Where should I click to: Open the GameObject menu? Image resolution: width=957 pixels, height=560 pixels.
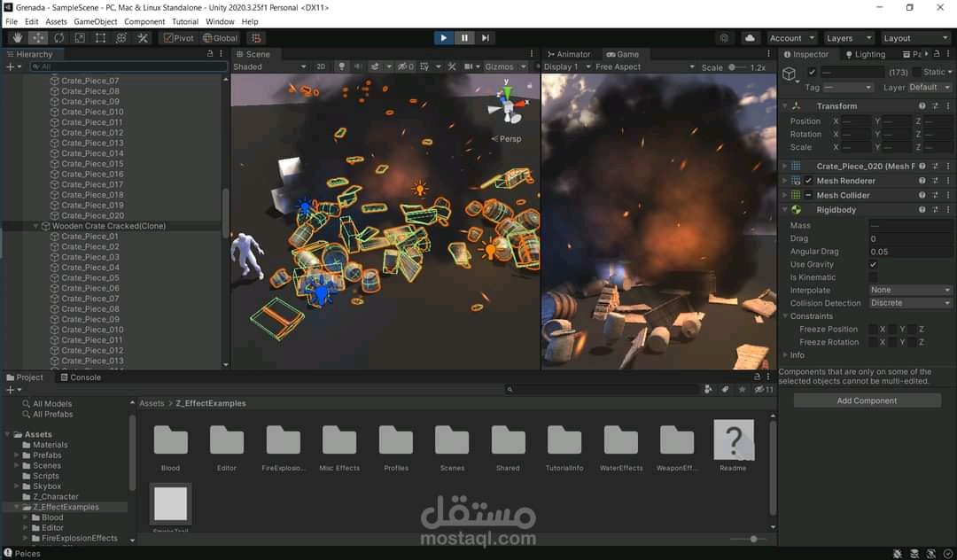(95, 21)
